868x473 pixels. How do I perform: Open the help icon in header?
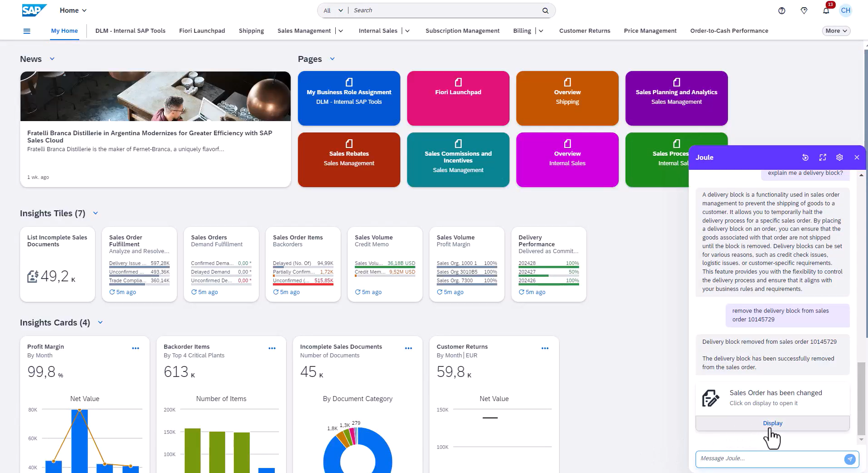[x=782, y=10]
